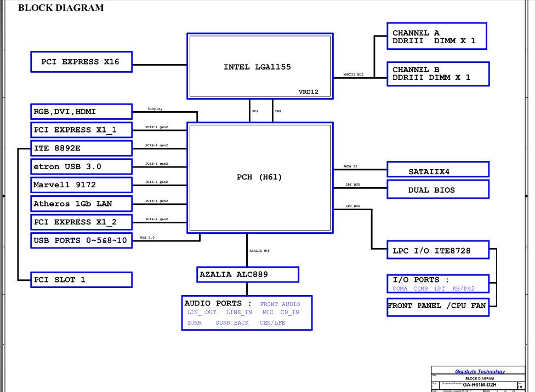
Task: Select the I/O PORTS heading
Action: click(420, 280)
